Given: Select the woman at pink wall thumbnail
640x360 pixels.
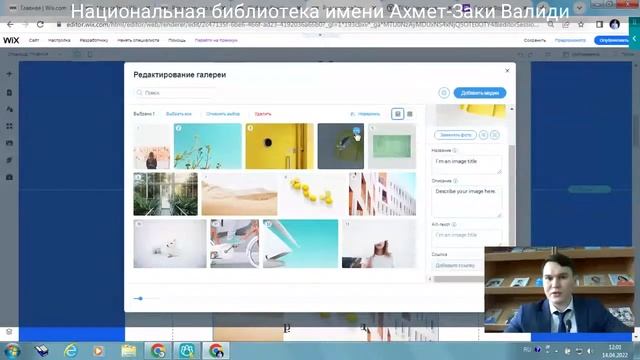Looking at the screenshot, I should 151,146.
